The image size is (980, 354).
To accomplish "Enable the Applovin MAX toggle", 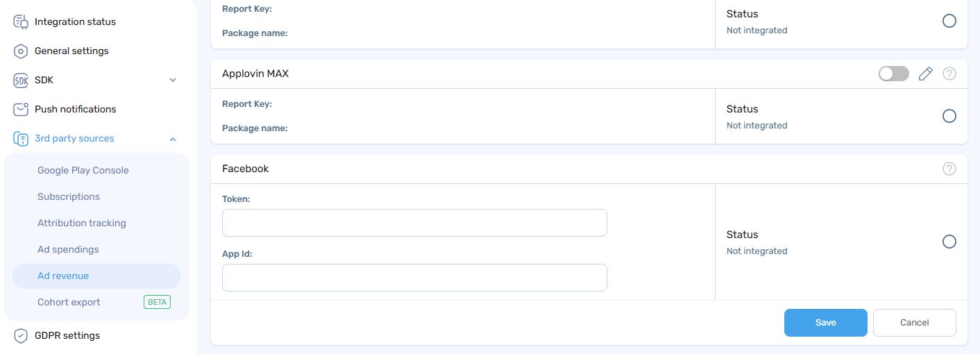I will pos(893,74).
